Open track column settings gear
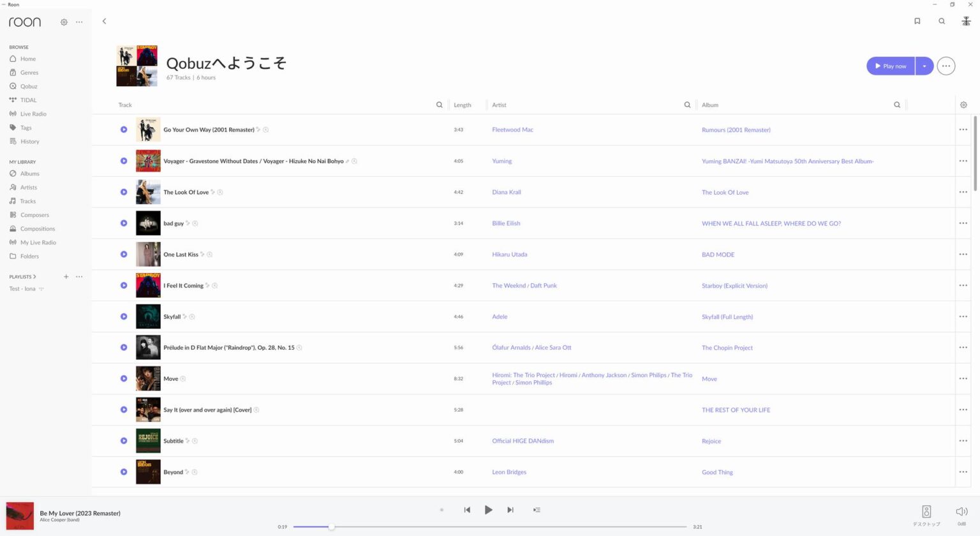This screenshot has width=980, height=536. [963, 105]
